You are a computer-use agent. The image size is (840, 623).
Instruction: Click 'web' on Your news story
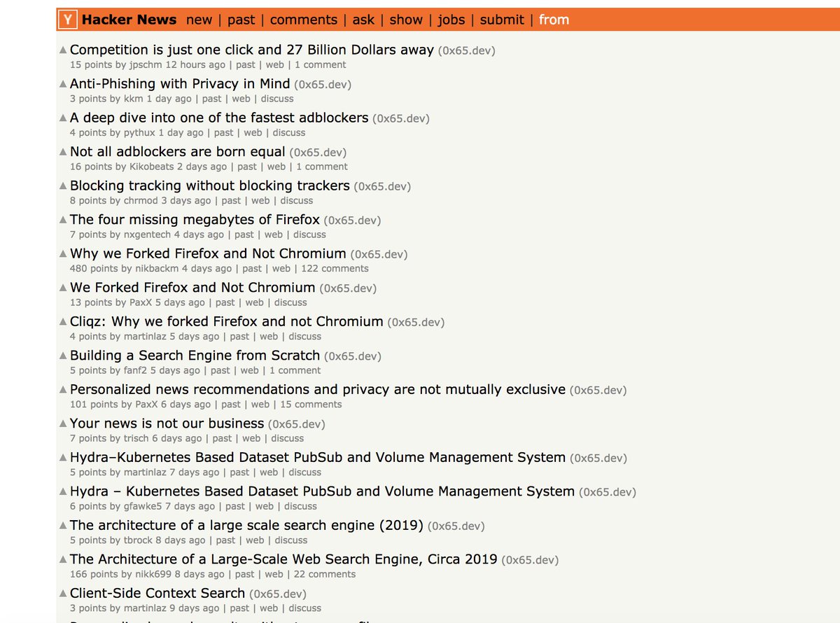coord(251,438)
